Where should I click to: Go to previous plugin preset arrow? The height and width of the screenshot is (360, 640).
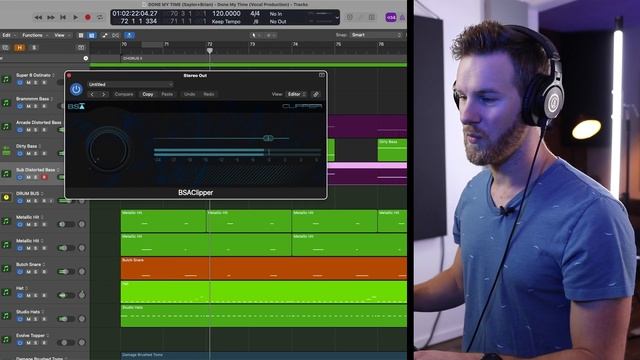pos(92,94)
